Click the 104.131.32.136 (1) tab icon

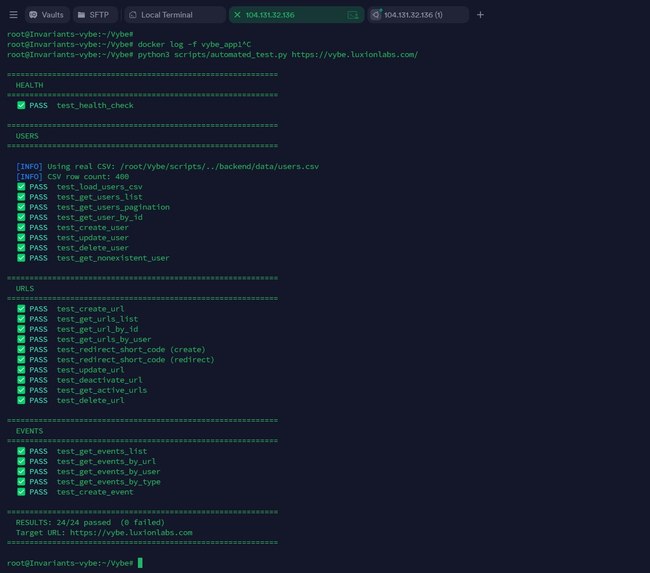[376, 15]
